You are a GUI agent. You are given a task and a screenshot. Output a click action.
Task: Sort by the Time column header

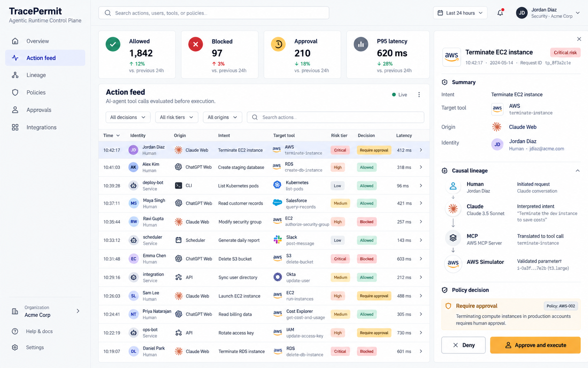[x=111, y=135]
